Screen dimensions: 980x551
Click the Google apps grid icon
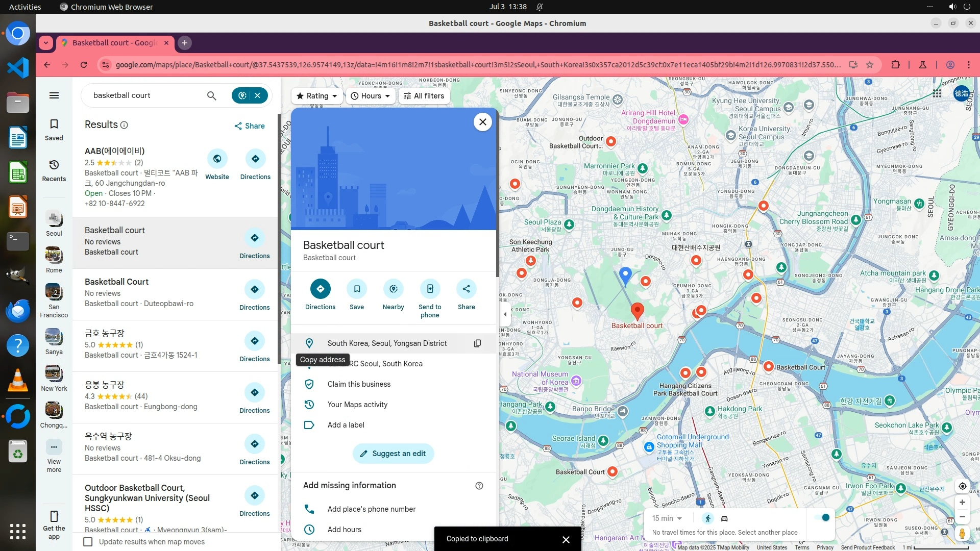(937, 93)
